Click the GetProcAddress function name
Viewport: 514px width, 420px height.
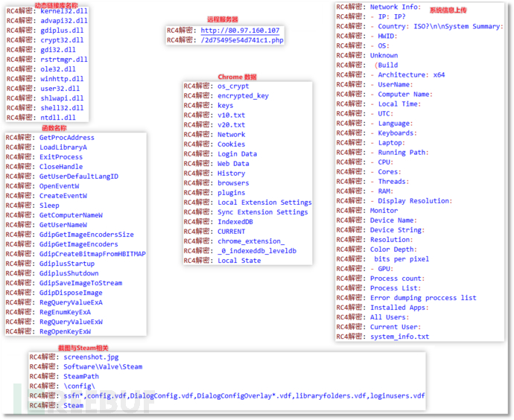tap(66, 138)
